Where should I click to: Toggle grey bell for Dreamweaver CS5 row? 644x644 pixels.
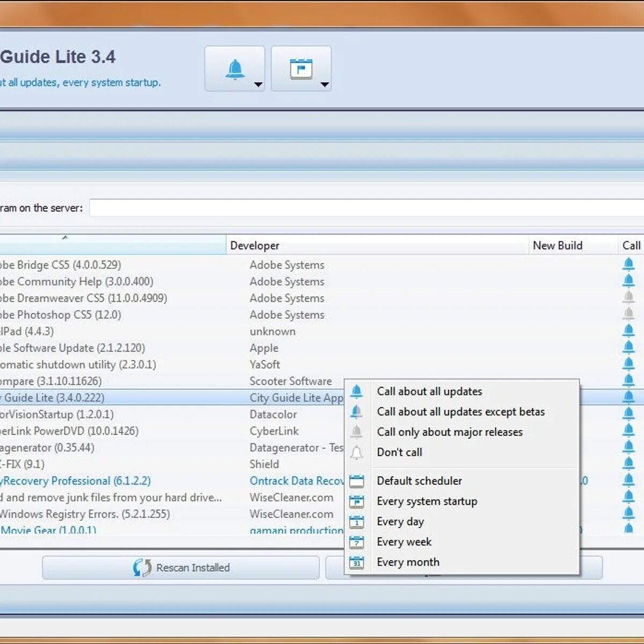tap(628, 297)
